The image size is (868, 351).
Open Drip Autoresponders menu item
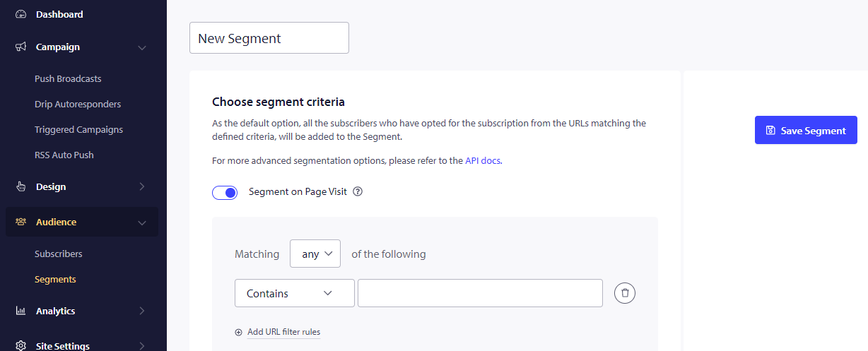pos(78,105)
